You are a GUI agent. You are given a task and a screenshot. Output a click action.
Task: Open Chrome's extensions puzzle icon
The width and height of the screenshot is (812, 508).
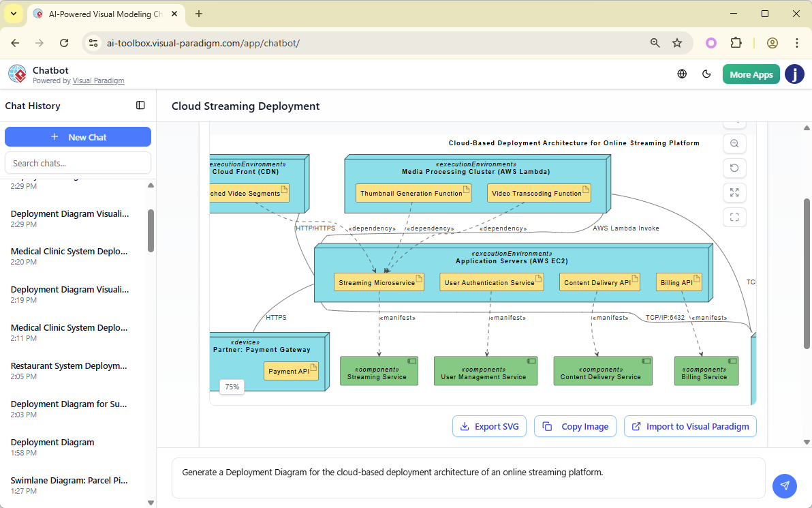(736, 42)
